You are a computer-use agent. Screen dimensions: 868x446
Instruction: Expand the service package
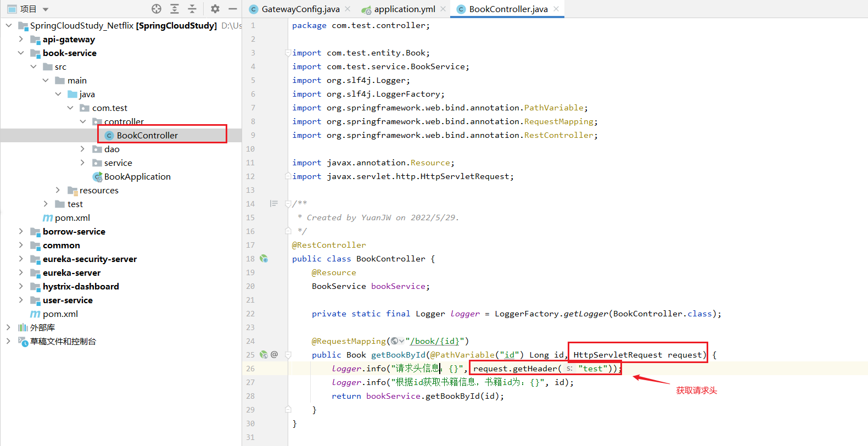tap(83, 163)
